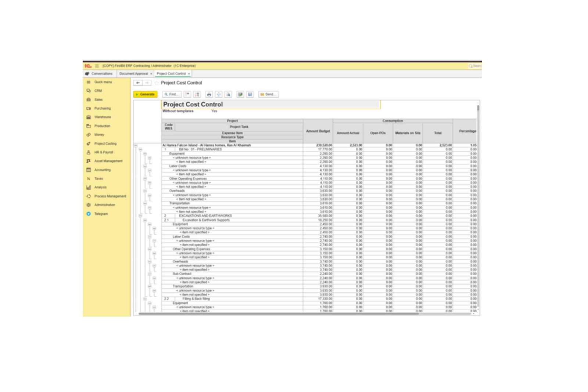
Task: Collapse the Al Hamra project top-level node
Action: [x=136, y=146]
